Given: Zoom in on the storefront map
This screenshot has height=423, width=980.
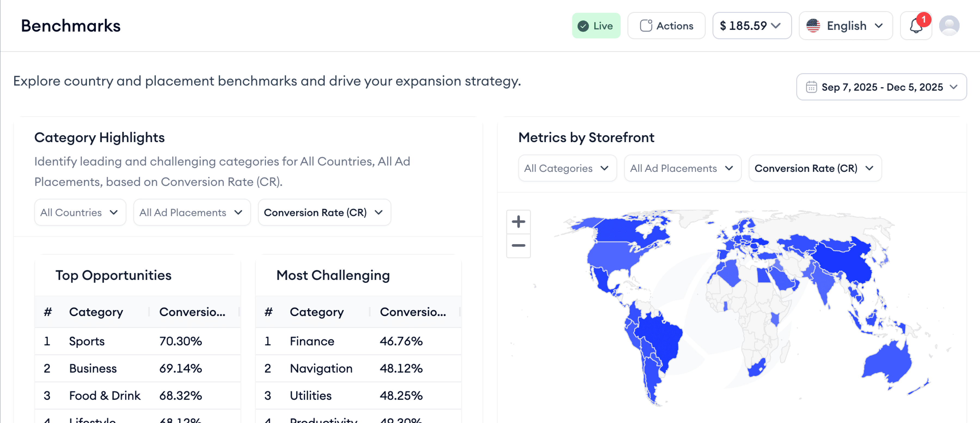Looking at the screenshot, I should (x=518, y=222).
